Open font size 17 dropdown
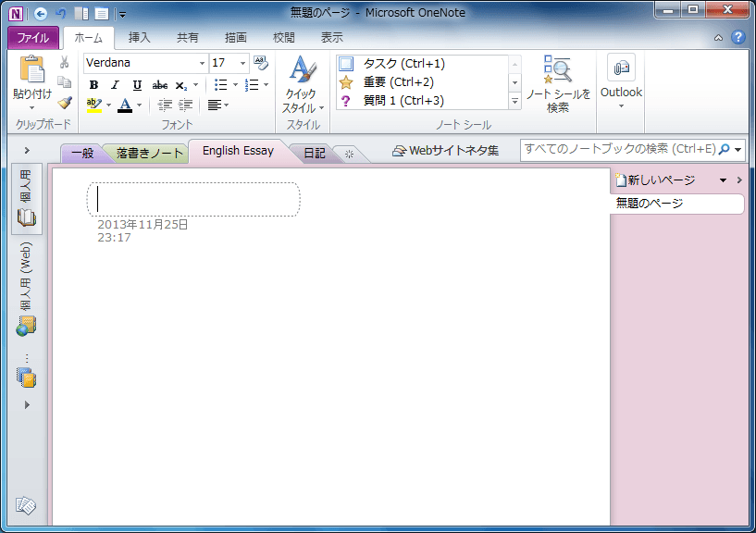 click(242, 63)
